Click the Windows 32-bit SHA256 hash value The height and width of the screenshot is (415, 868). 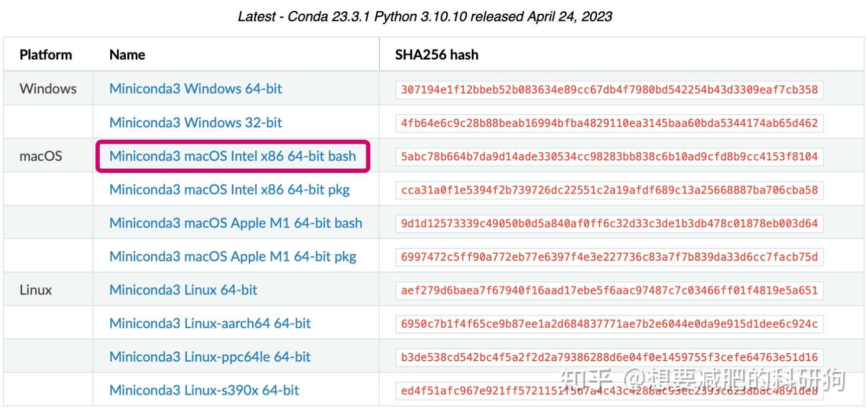(609, 123)
